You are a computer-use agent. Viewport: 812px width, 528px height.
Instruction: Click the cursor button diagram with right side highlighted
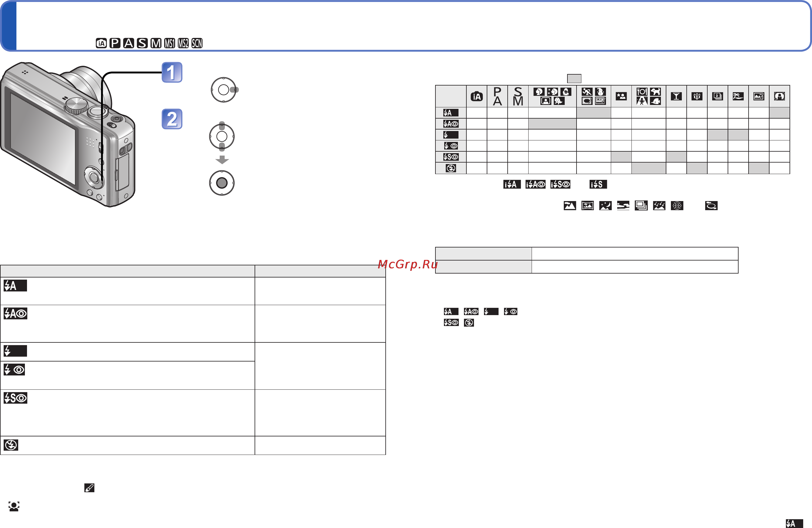pos(224,90)
